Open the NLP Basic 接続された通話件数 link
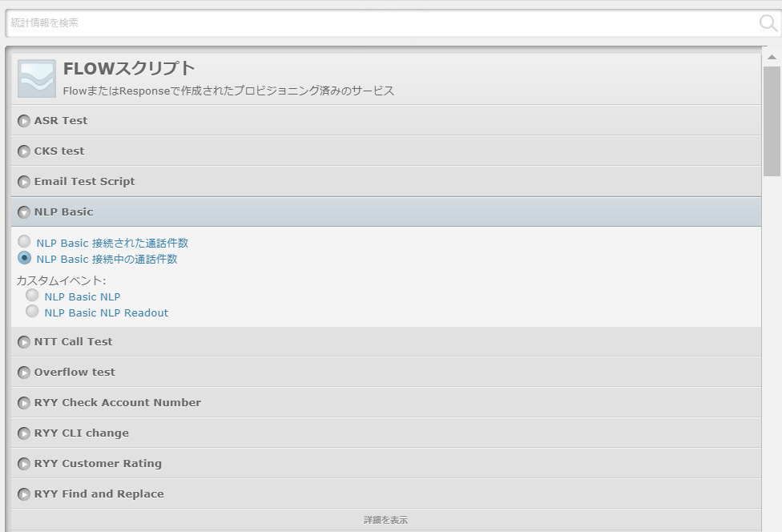The width and height of the screenshot is (782, 532). (x=112, y=243)
